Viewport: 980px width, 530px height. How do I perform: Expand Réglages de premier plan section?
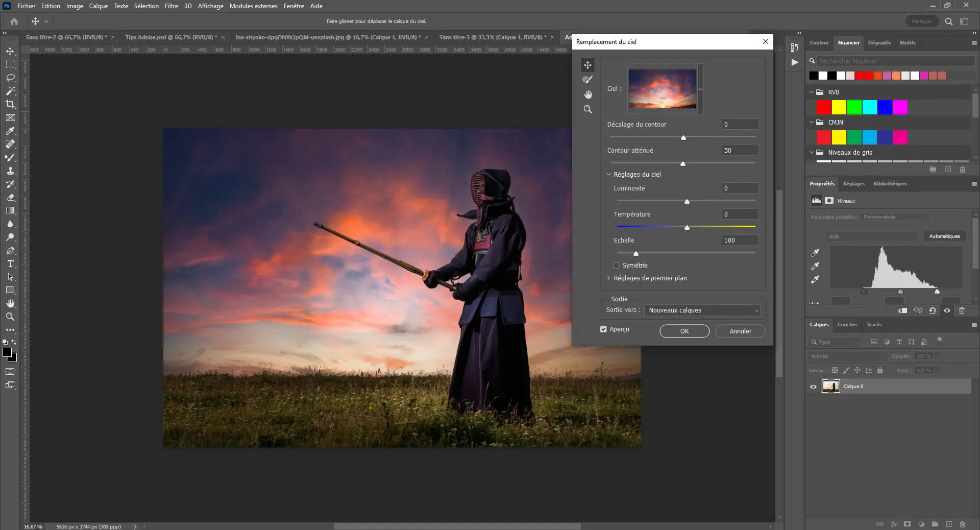click(608, 278)
